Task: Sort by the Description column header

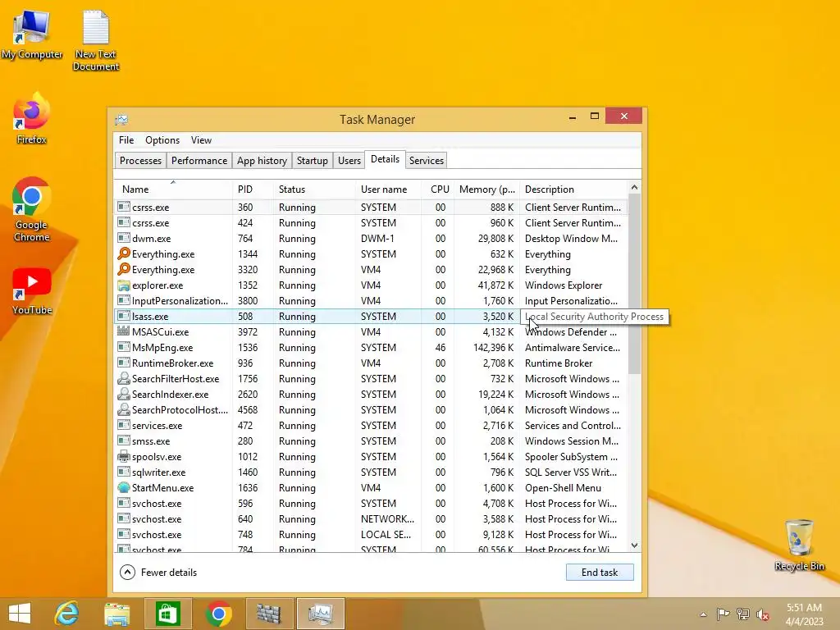Action: pyautogui.click(x=573, y=189)
